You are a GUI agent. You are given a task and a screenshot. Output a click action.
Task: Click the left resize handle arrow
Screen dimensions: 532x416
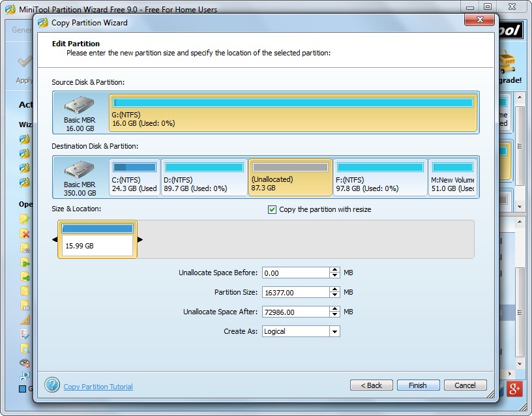[55, 239]
